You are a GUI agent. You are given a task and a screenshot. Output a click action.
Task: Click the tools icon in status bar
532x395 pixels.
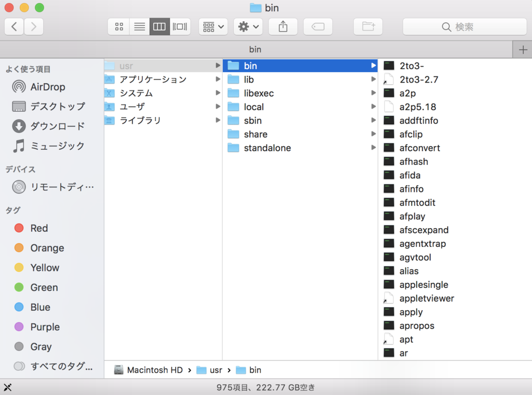7,387
